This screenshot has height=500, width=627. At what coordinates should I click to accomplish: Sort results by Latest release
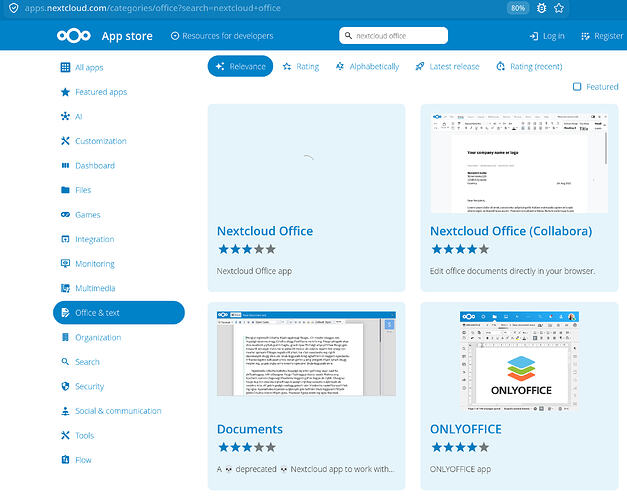[x=447, y=66]
